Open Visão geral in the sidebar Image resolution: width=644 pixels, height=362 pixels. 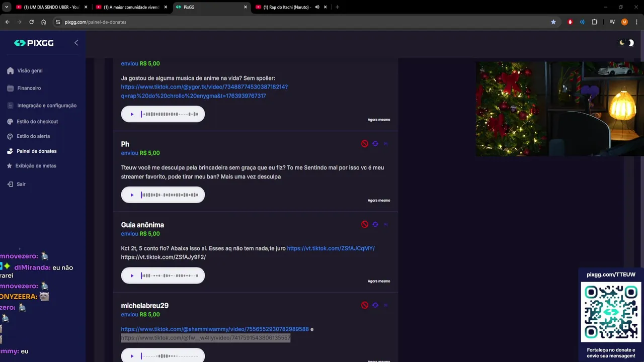click(x=30, y=71)
